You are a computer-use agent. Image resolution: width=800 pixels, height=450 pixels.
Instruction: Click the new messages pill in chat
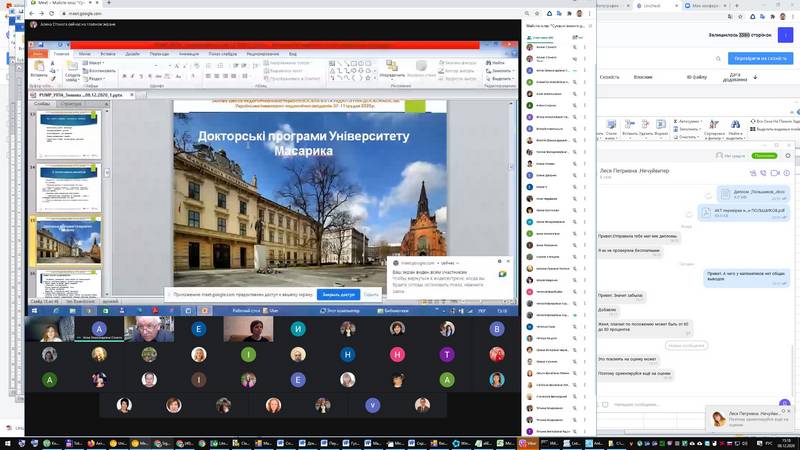pyautogui.click(x=686, y=345)
